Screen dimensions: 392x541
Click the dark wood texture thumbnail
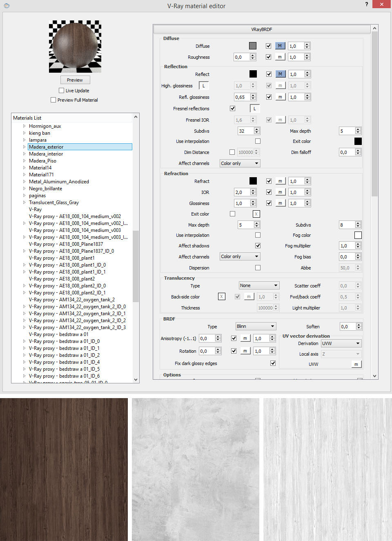(x=64, y=470)
